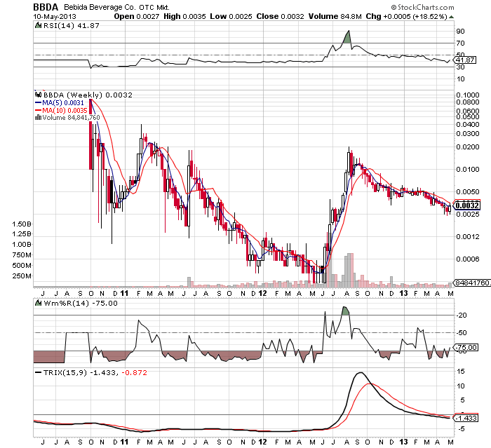Image resolution: width=491 pixels, height=448 pixels.
Task: Click the '12' year marker on the price time axis
Action: pos(262,293)
